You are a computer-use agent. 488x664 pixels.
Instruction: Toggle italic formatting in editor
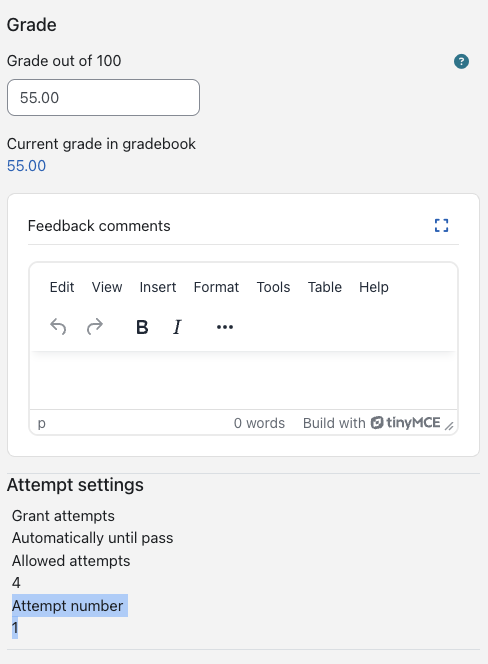[x=177, y=327]
